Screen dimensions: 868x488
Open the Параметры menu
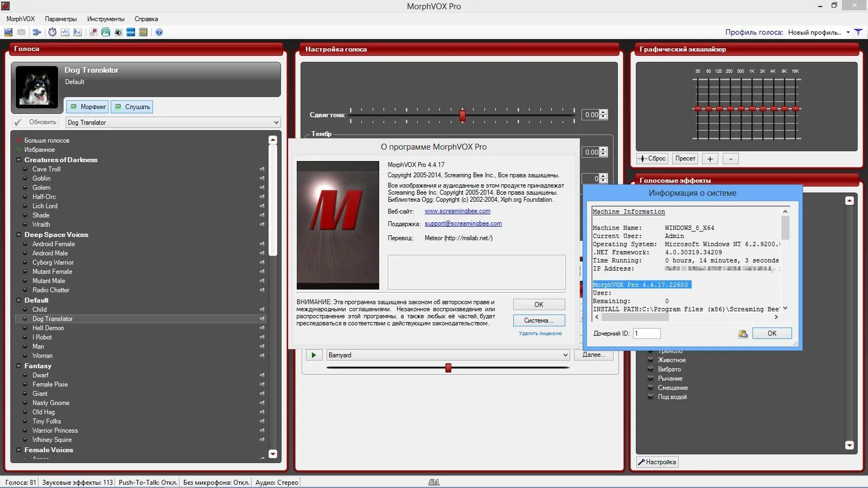coord(61,19)
